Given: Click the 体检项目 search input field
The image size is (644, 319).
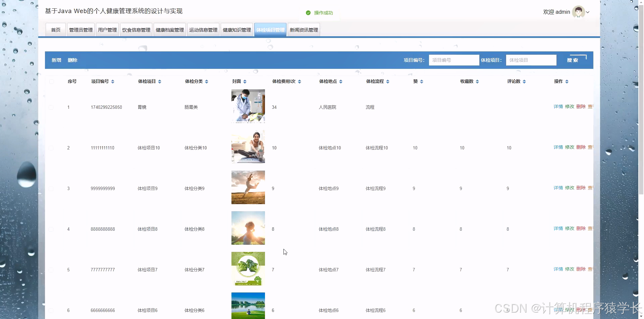Looking at the screenshot, I should point(531,60).
